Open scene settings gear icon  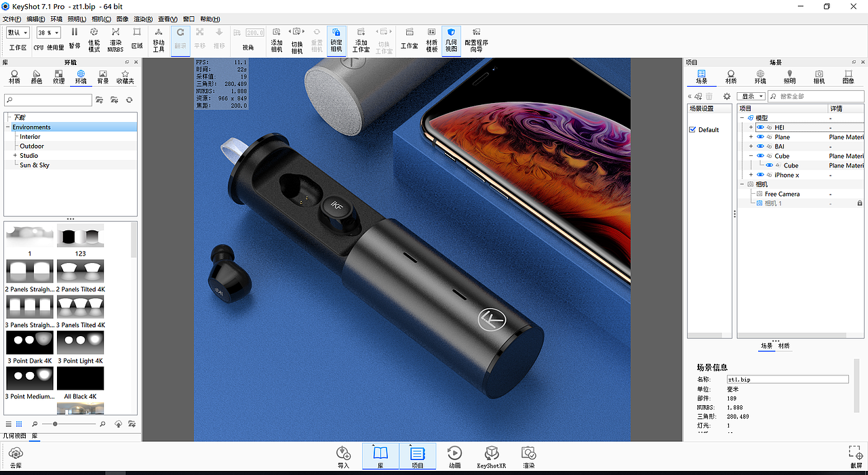click(727, 96)
